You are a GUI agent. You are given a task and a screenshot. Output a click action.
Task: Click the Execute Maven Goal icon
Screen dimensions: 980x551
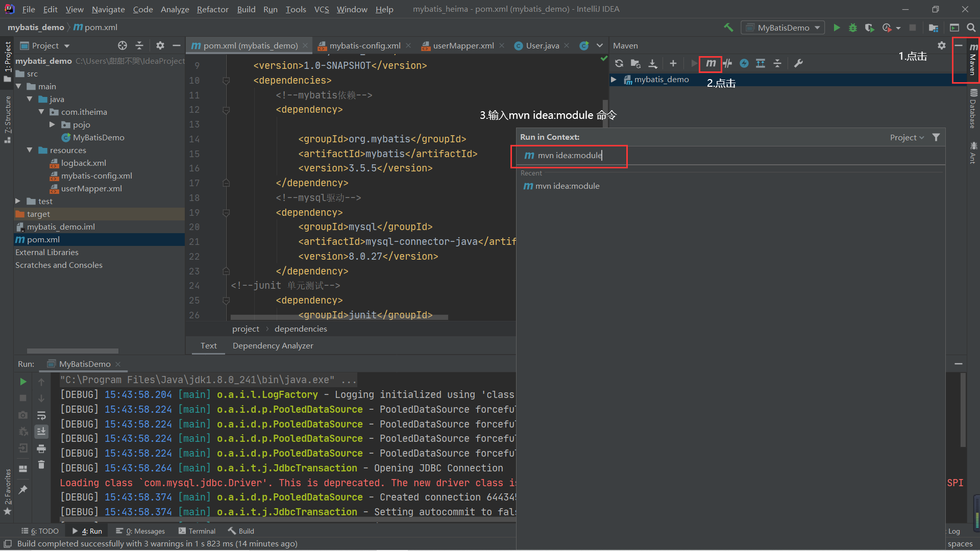coord(710,63)
